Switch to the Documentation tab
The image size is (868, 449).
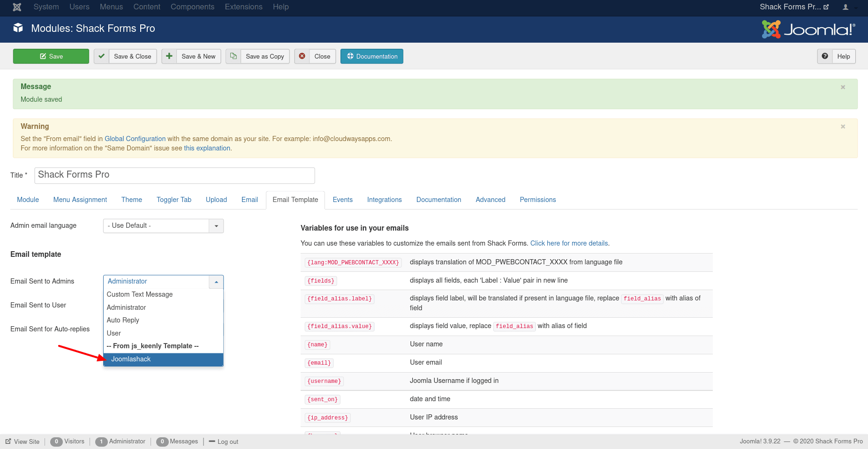pos(439,200)
